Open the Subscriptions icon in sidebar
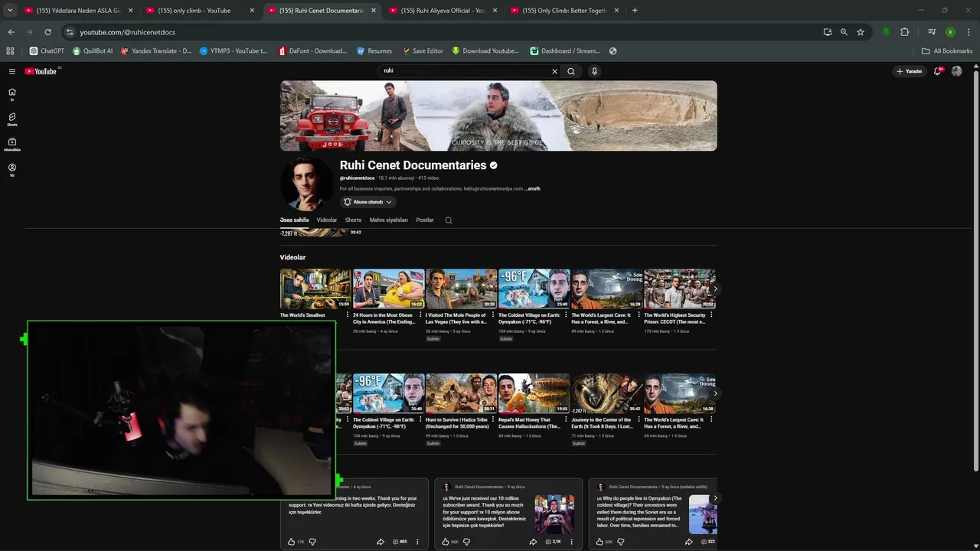Viewport: 980px width, 551px height. (x=12, y=144)
